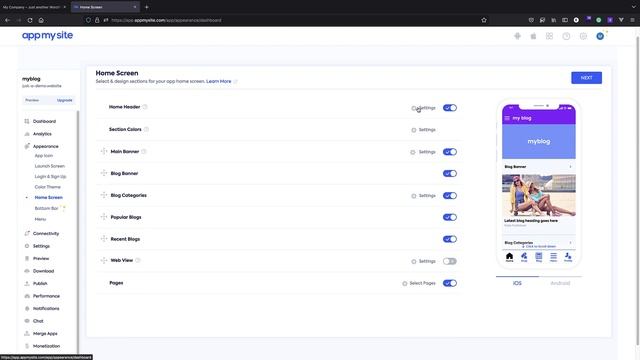Click the Analytics sidebar icon
Screen dimensions: 640x360
click(27, 134)
